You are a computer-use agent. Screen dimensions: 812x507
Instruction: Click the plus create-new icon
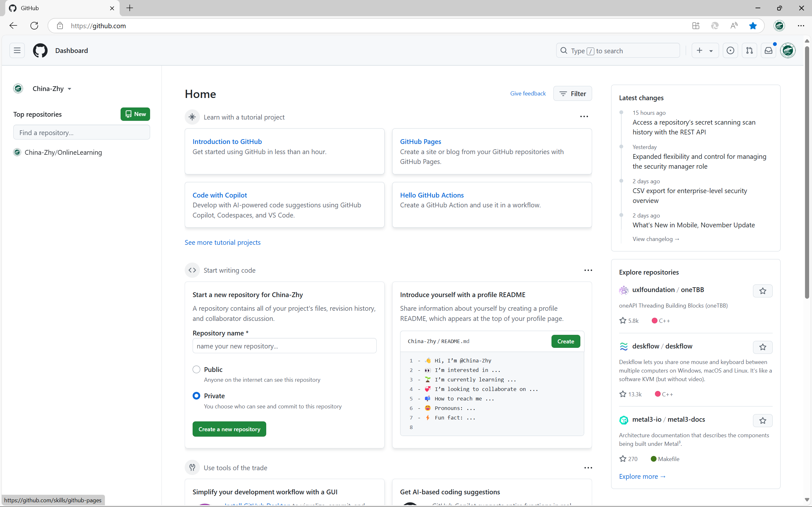(700, 51)
